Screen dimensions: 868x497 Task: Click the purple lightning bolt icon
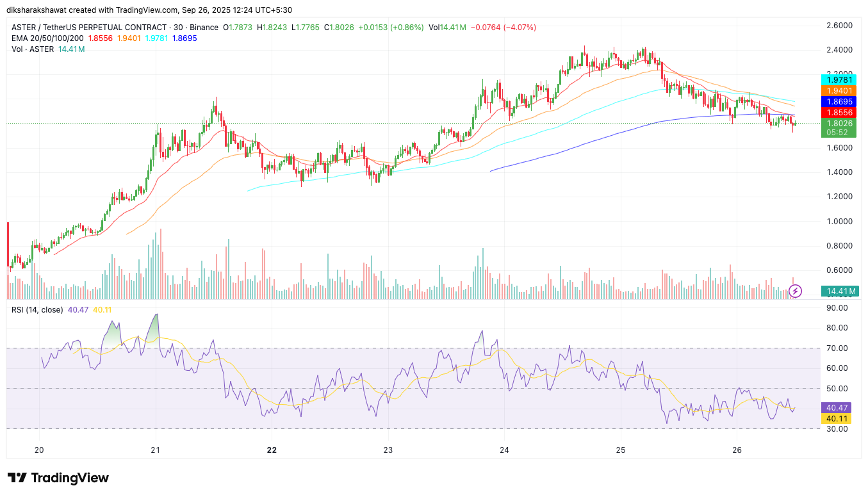795,291
